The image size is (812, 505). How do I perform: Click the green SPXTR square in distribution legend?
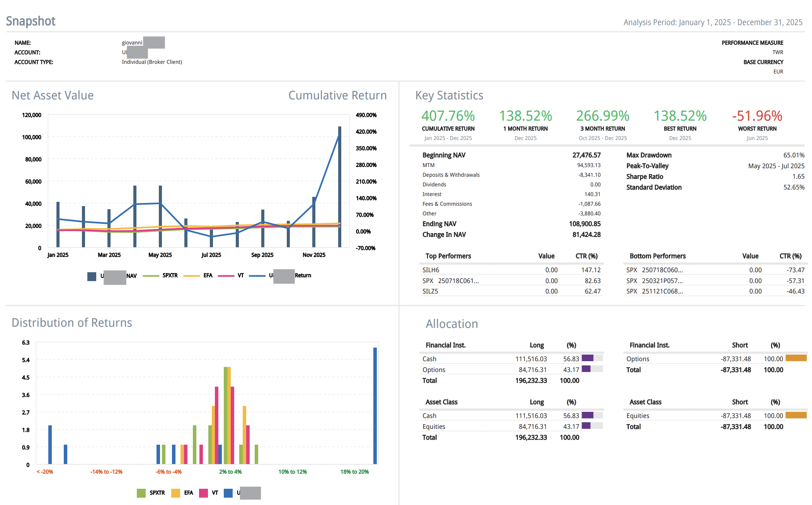click(x=141, y=493)
